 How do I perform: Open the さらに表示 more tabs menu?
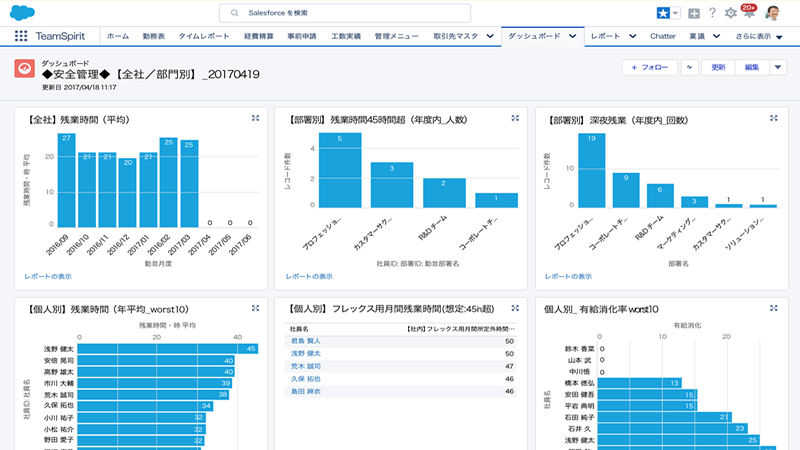(x=765, y=36)
